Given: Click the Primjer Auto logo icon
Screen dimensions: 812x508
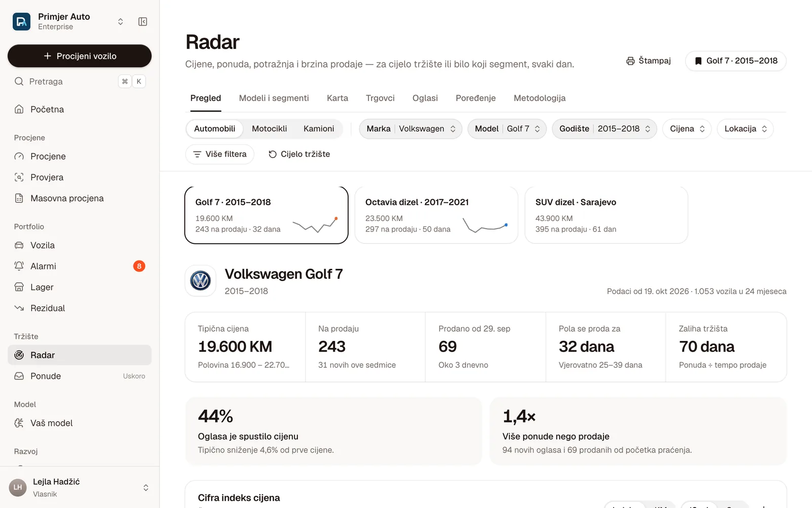Looking at the screenshot, I should 21,21.
